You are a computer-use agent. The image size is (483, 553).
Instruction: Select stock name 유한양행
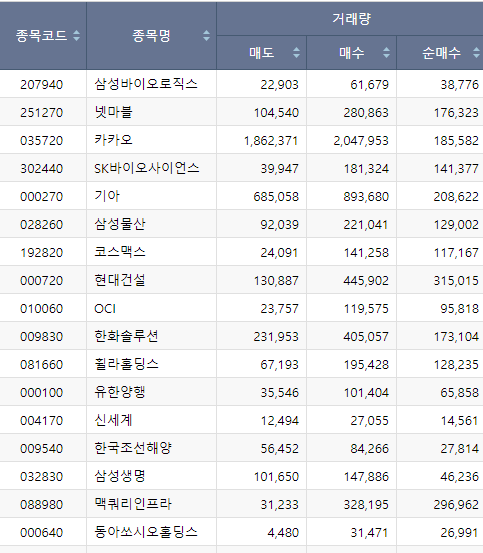[120, 392]
